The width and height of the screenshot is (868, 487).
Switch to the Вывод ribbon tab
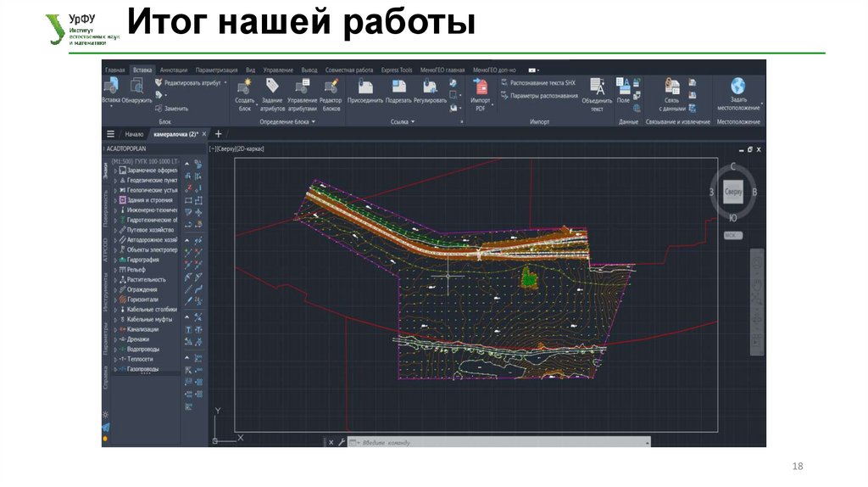309,70
